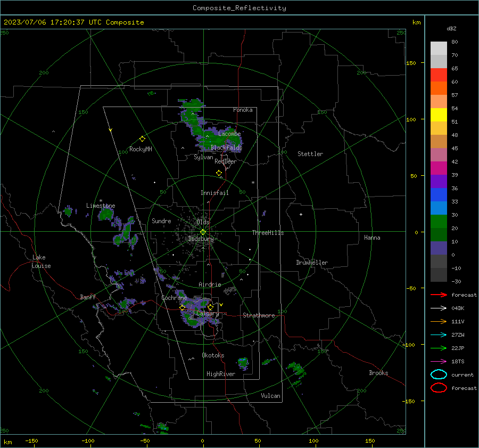Click the current legend label
479x448 pixels.
[463, 375]
